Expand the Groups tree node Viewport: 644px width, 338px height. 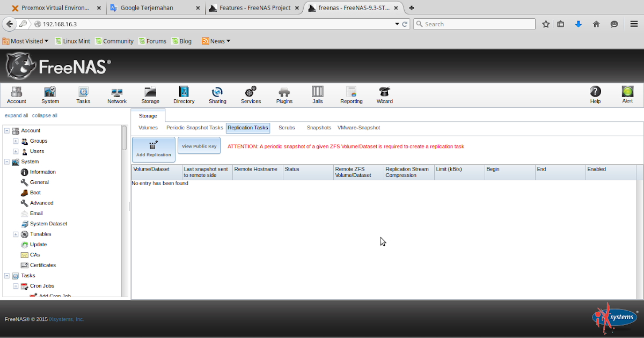coord(16,141)
